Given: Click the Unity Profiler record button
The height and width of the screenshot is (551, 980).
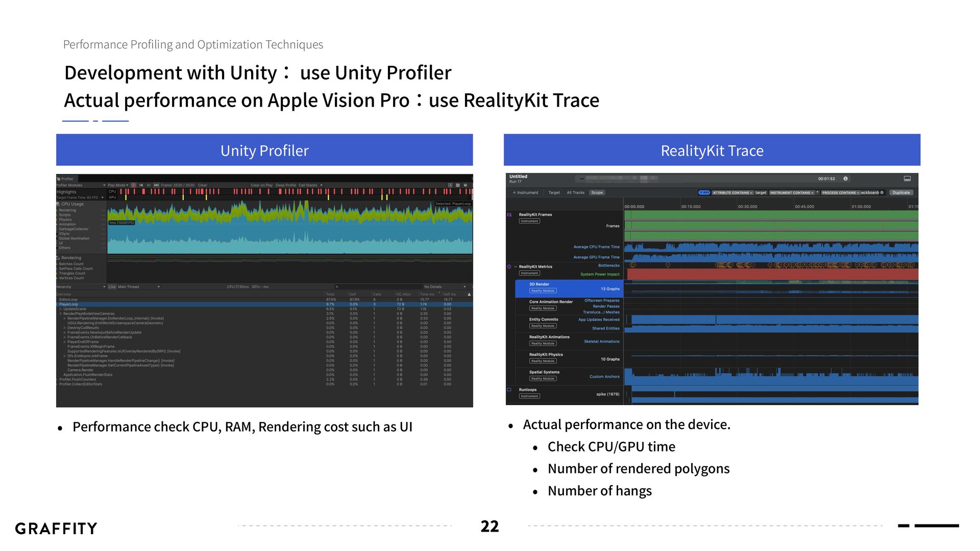Looking at the screenshot, I should 133,185.
